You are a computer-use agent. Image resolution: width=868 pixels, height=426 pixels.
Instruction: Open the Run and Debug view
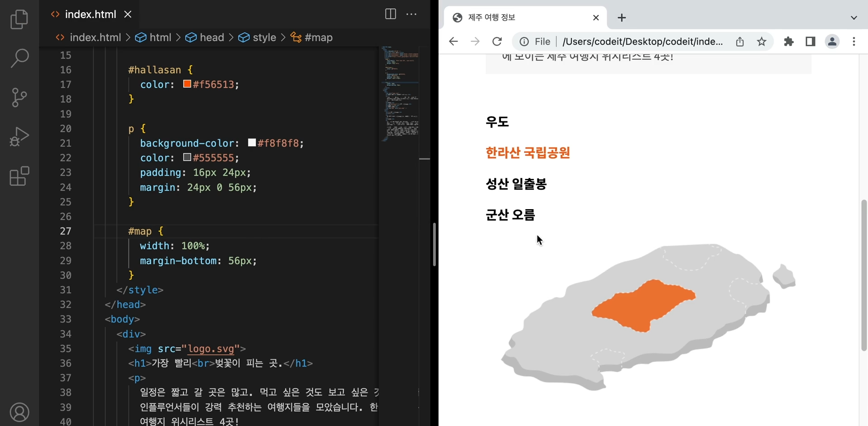[19, 136]
